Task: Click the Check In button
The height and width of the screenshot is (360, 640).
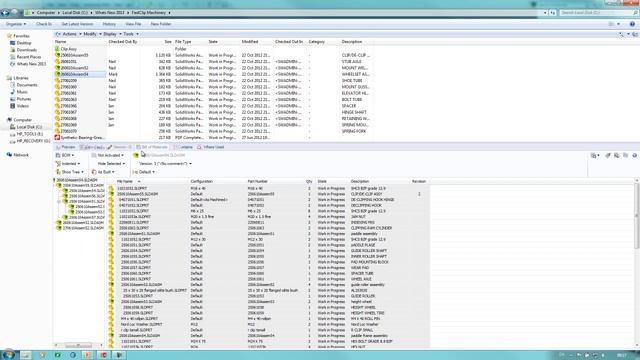Action: tap(44, 24)
